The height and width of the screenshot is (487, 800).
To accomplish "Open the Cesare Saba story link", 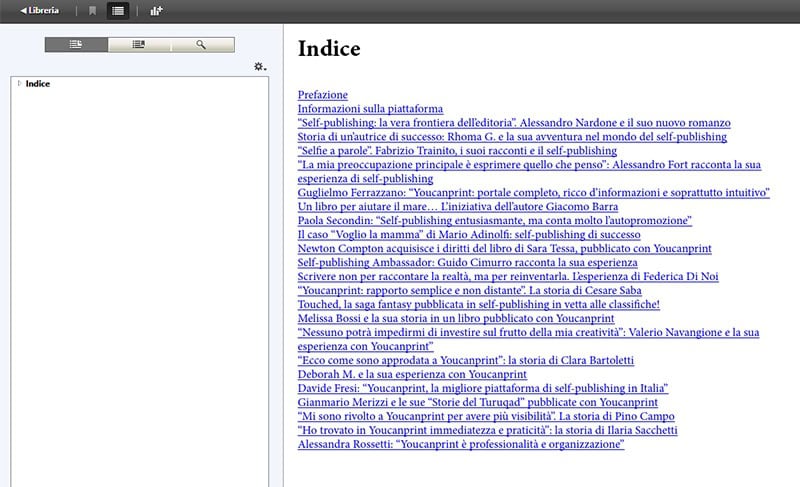I will (x=470, y=290).
